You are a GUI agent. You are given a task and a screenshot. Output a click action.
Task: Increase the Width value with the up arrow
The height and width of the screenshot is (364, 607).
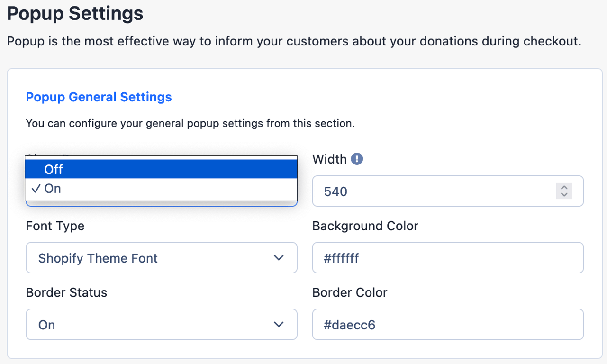(x=564, y=187)
